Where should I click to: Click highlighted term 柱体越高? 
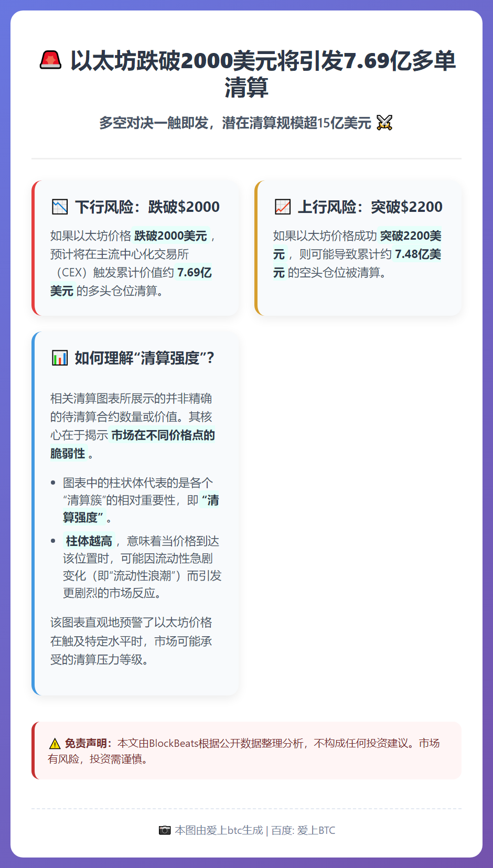[89, 541]
